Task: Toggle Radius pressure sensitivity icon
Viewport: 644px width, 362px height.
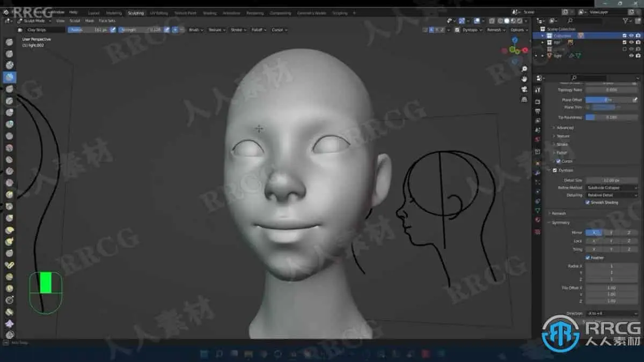Action: tap(113, 30)
